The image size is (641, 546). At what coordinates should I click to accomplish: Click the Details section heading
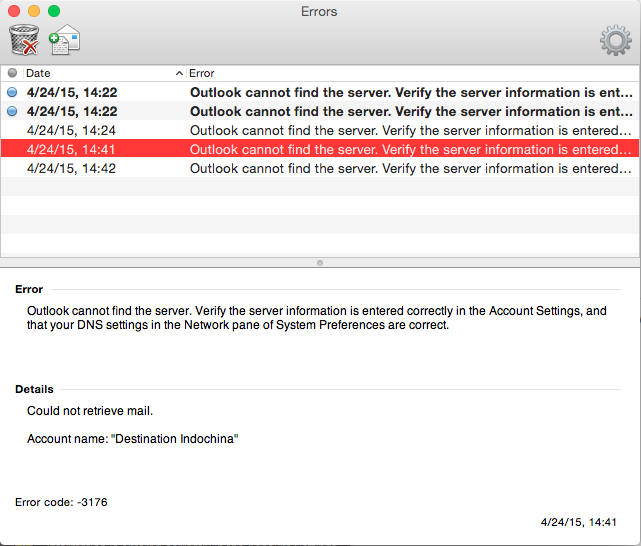click(x=34, y=389)
